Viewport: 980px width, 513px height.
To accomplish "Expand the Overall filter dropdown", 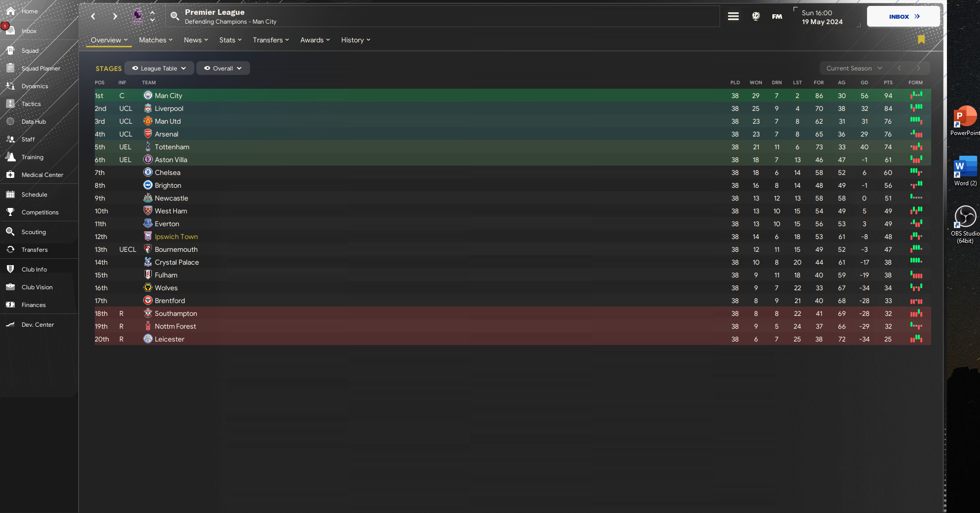I will coord(223,68).
